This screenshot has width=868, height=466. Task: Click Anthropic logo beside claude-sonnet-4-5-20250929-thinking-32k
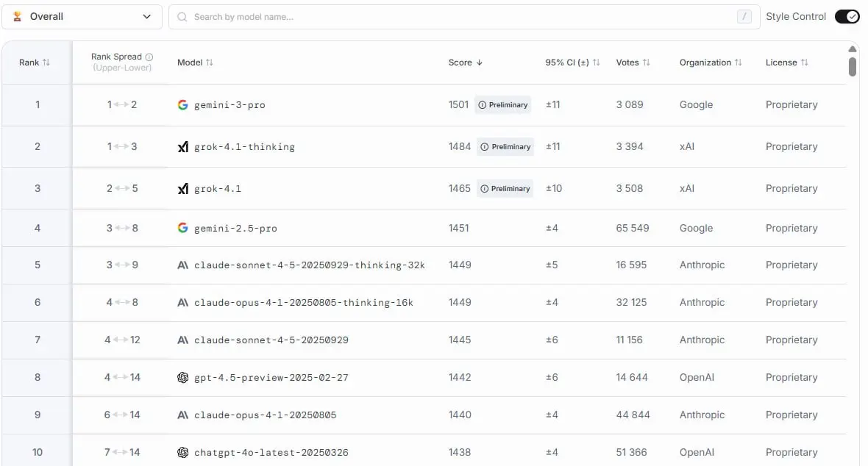(x=182, y=265)
